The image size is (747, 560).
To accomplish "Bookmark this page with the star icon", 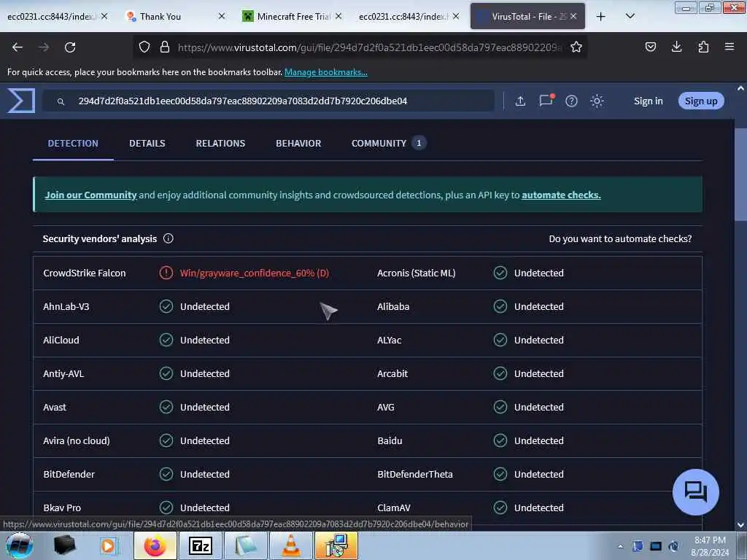I will point(576,47).
